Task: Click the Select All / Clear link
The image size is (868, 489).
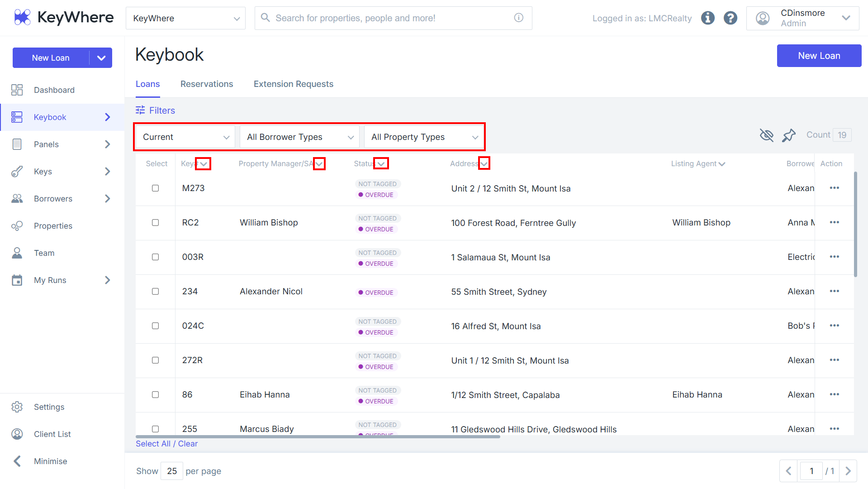Action: pyautogui.click(x=167, y=444)
